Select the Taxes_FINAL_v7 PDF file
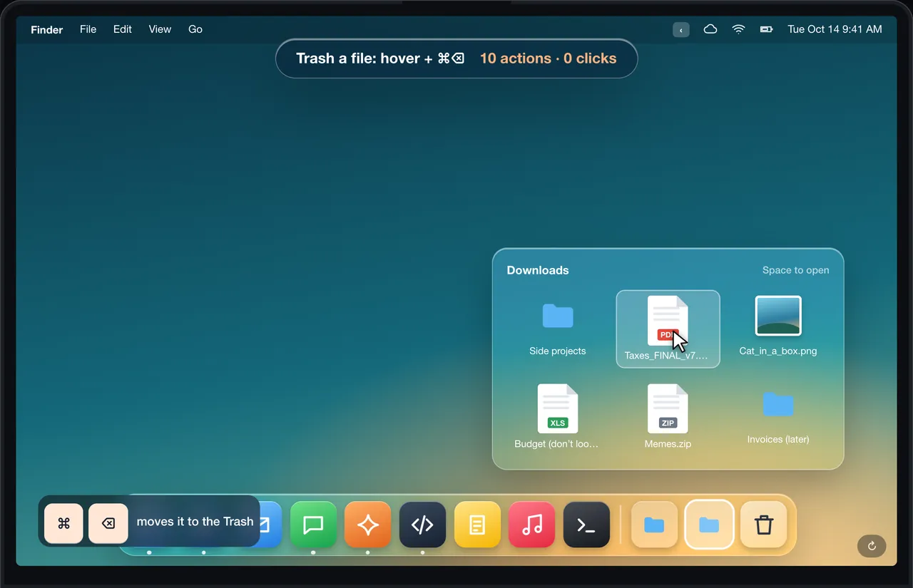This screenshot has width=913, height=588. (x=668, y=329)
